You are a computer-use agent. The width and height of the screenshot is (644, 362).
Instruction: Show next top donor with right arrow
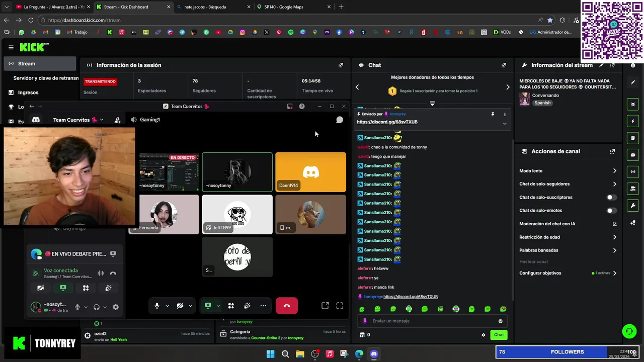[508, 87]
